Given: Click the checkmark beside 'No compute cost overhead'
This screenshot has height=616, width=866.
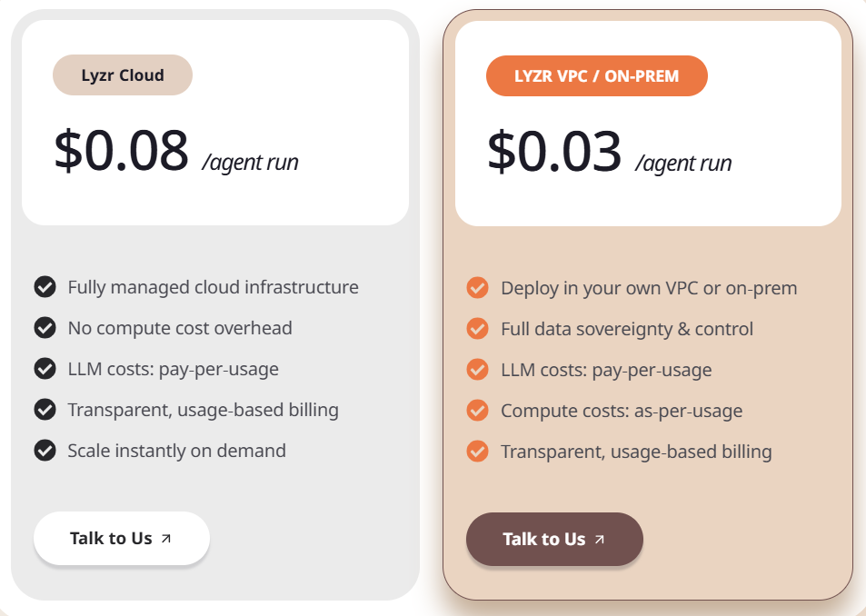Looking at the screenshot, I should 45,327.
